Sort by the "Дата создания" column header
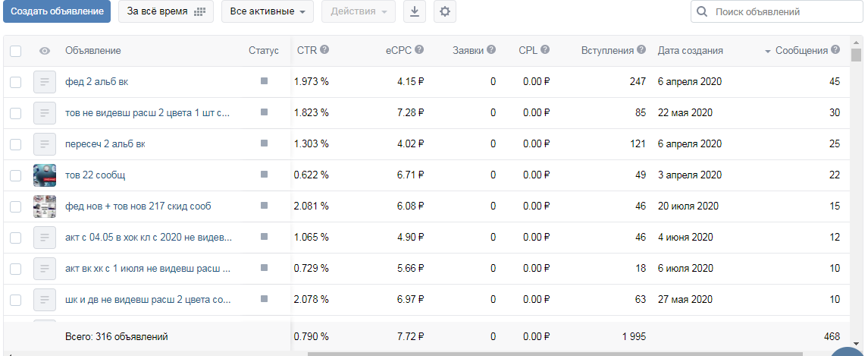The height and width of the screenshot is (356, 868). click(x=690, y=51)
